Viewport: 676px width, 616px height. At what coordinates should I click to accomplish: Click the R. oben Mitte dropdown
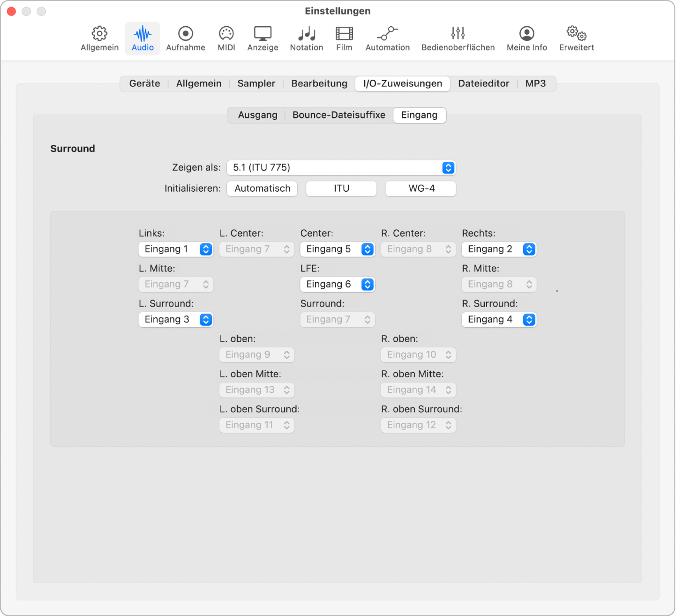click(x=419, y=390)
